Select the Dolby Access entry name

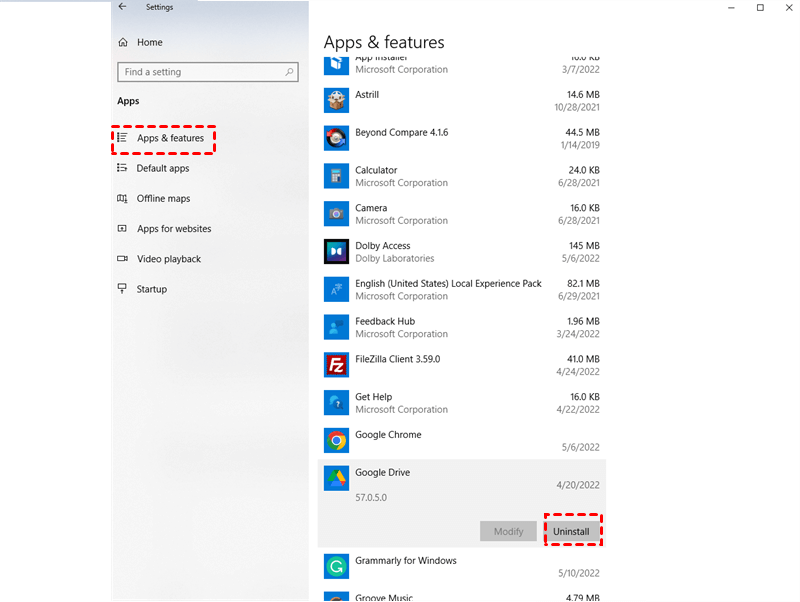click(383, 246)
